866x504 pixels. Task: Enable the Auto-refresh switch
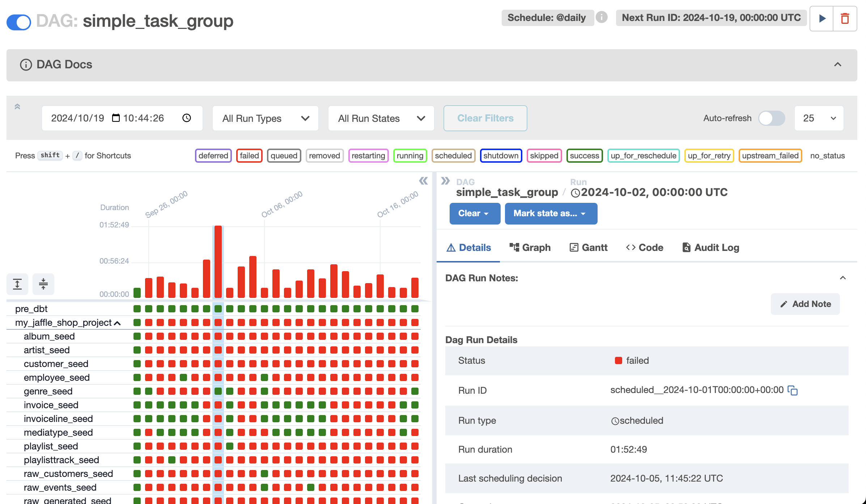[772, 118]
